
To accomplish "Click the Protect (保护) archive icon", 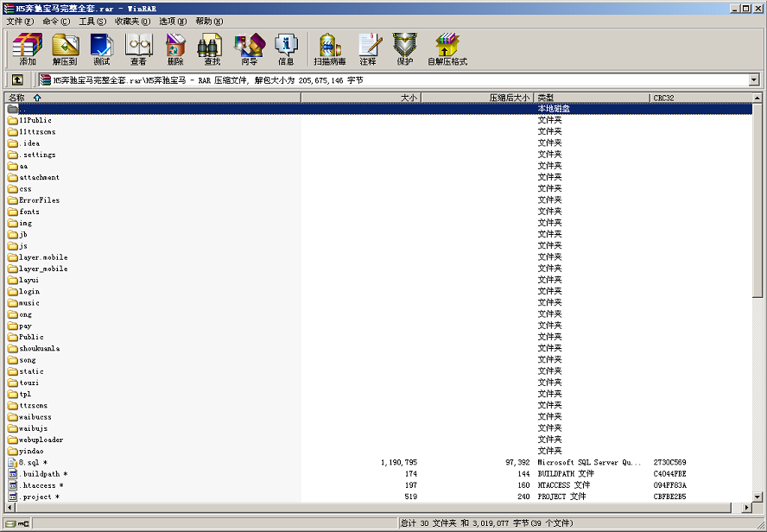I will click(405, 49).
